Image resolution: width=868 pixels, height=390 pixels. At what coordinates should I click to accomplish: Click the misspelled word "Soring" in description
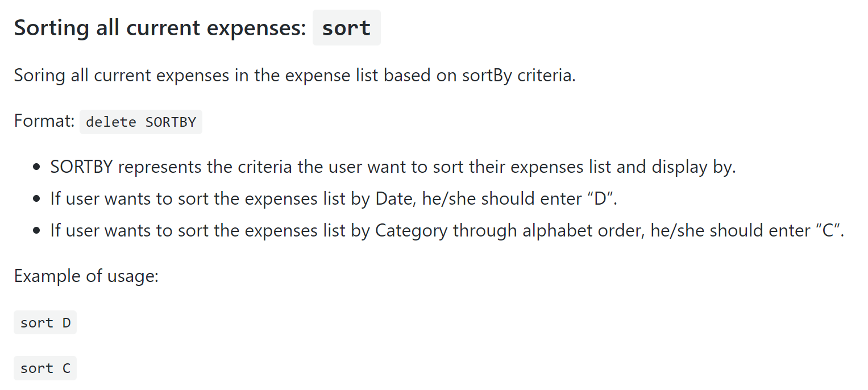click(39, 76)
